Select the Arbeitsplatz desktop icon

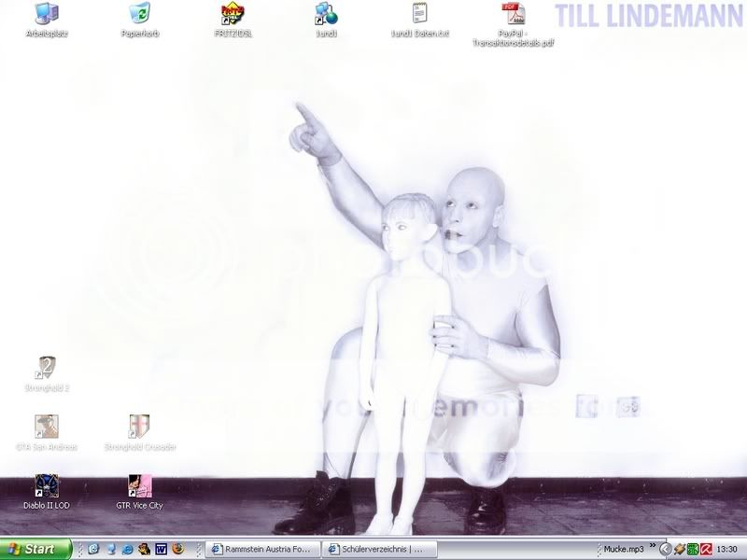coord(47,14)
